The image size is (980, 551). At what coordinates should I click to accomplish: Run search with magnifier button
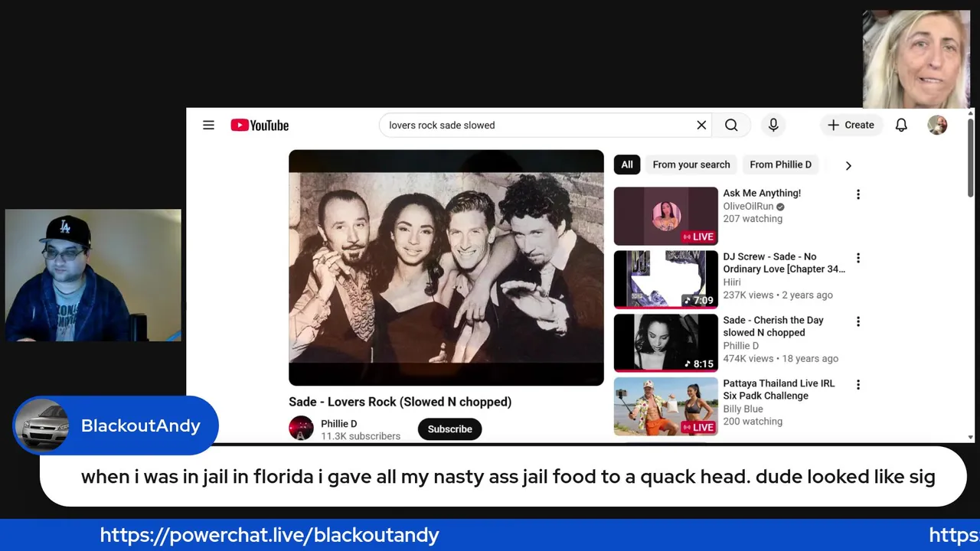731,125
